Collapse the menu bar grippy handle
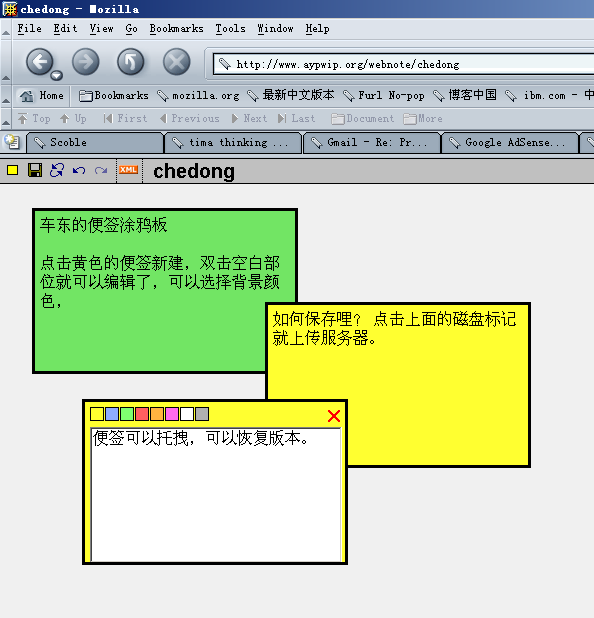 [6, 29]
